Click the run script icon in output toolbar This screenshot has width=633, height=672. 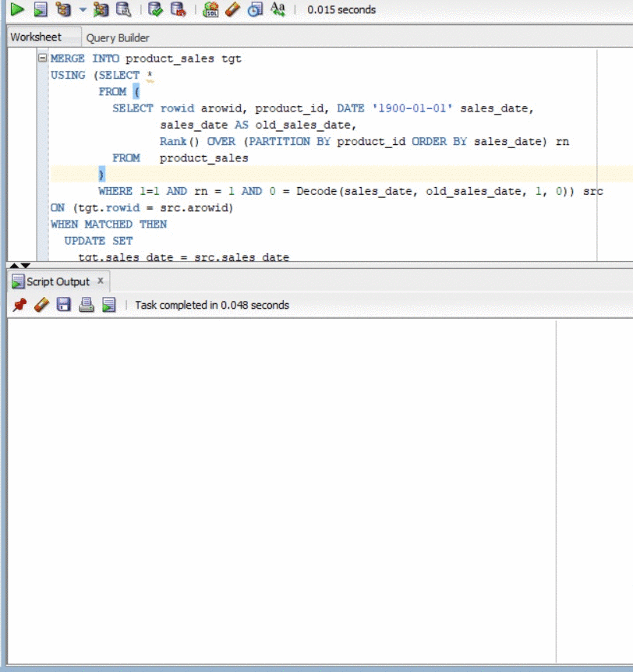click(x=109, y=305)
